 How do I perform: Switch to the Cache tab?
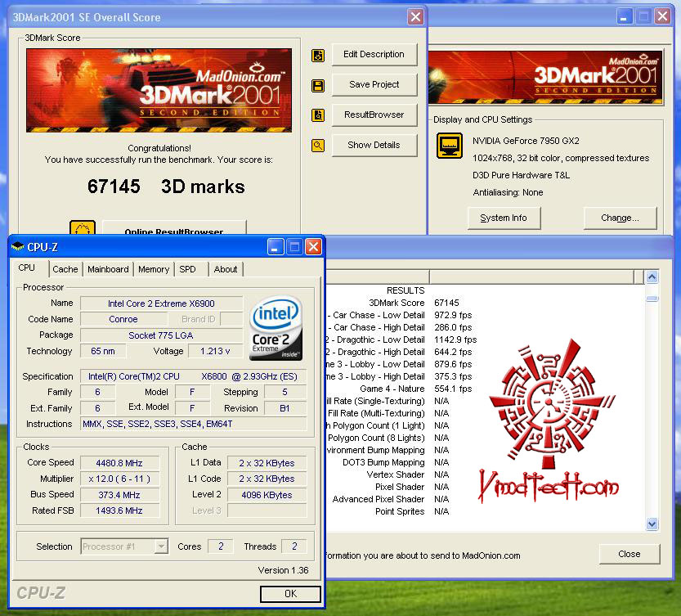(65, 269)
